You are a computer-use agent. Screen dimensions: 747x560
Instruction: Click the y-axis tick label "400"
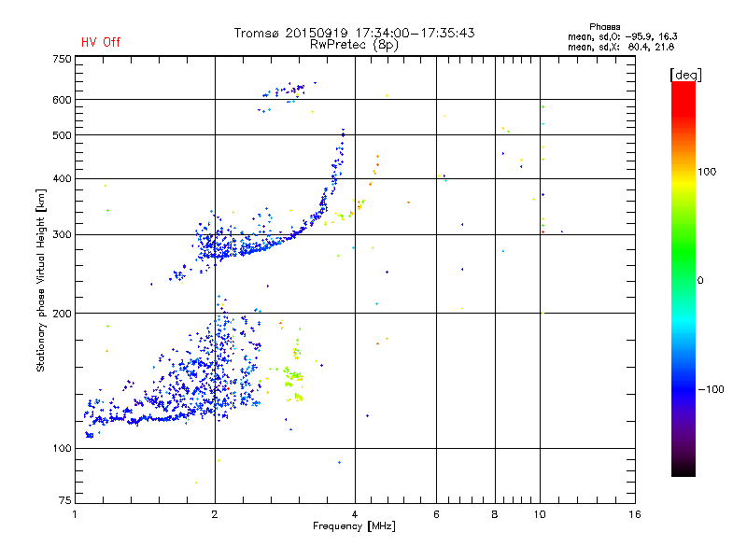click(x=62, y=179)
